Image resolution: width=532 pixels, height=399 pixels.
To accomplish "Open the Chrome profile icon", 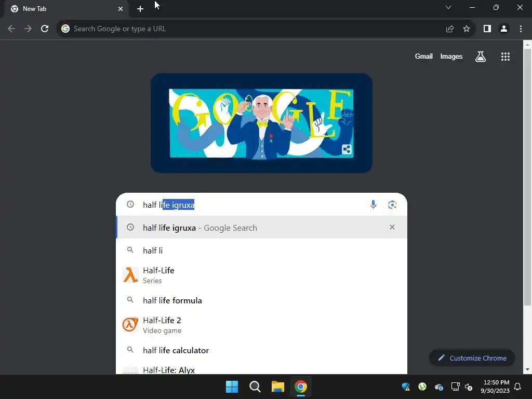I will click(504, 29).
